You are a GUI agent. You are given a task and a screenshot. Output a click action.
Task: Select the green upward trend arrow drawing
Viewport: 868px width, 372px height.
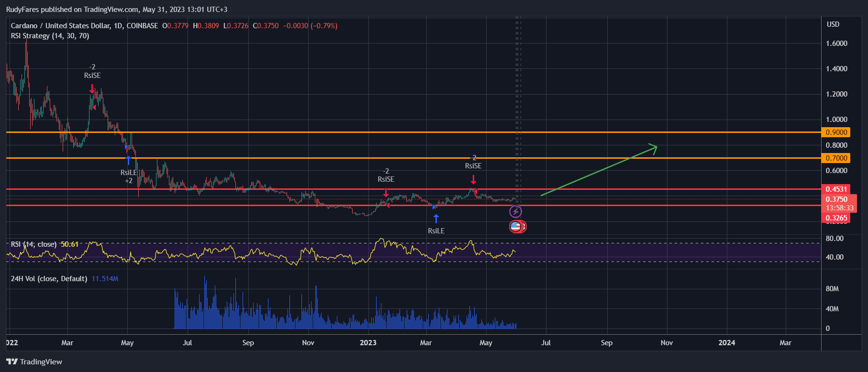tap(598, 171)
